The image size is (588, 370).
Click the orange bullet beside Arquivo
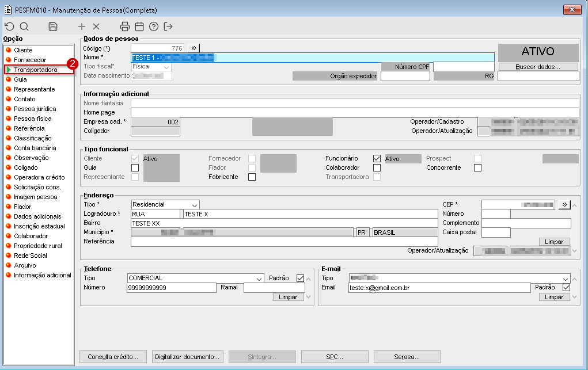9,265
